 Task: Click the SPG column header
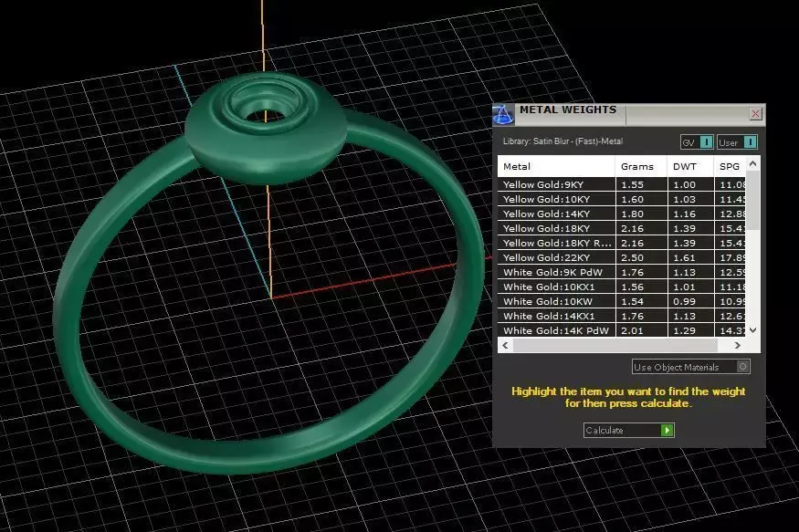[x=730, y=166]
